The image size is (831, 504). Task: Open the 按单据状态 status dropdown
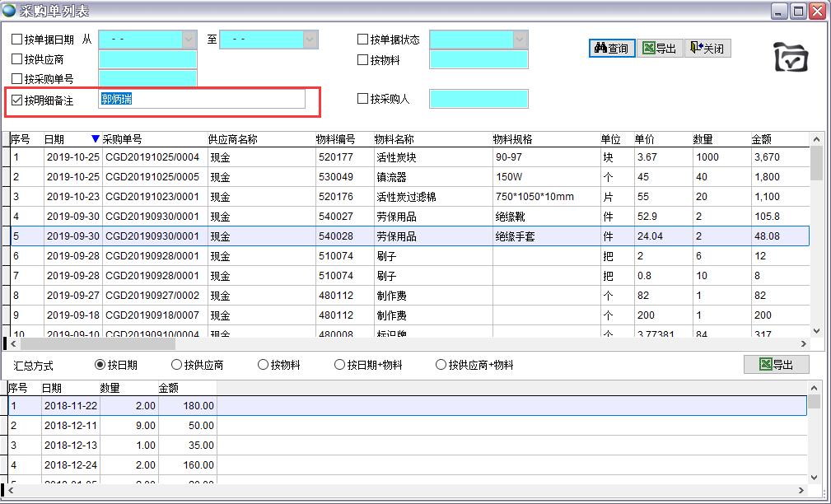(520, 40)
